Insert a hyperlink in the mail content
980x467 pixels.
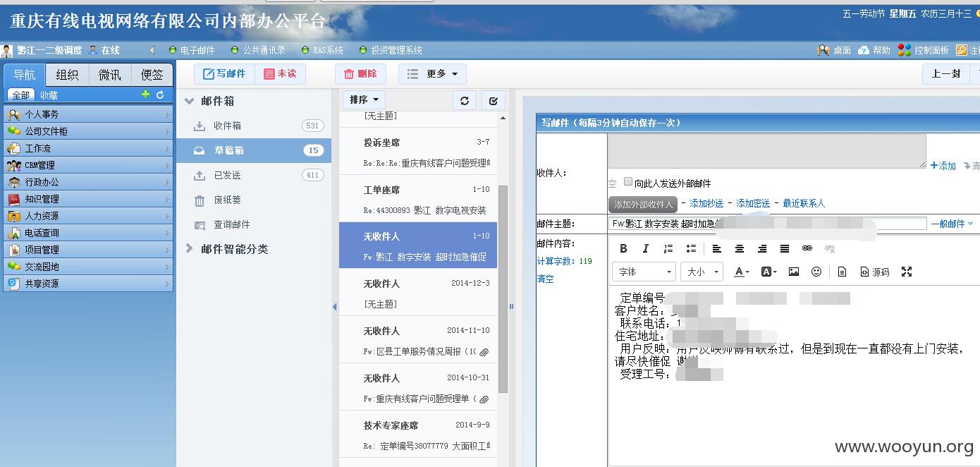tap(807, 248)
